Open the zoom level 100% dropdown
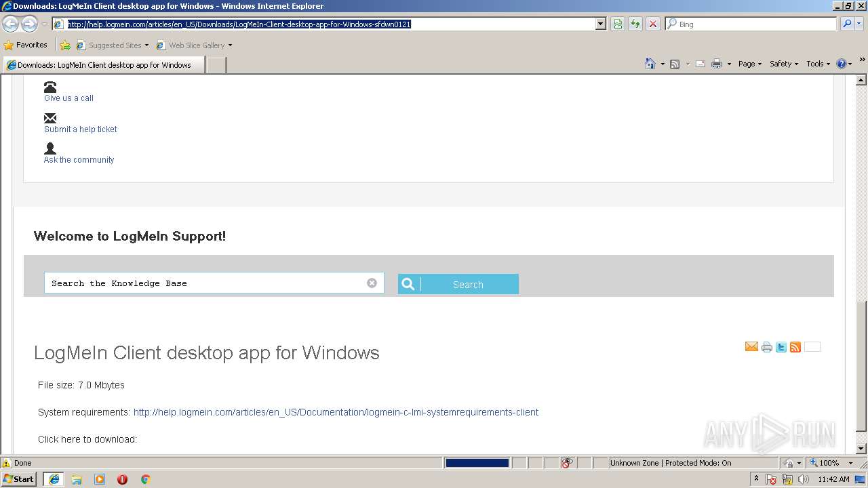The height and width of the screenshot is (488, 868). 850,463
